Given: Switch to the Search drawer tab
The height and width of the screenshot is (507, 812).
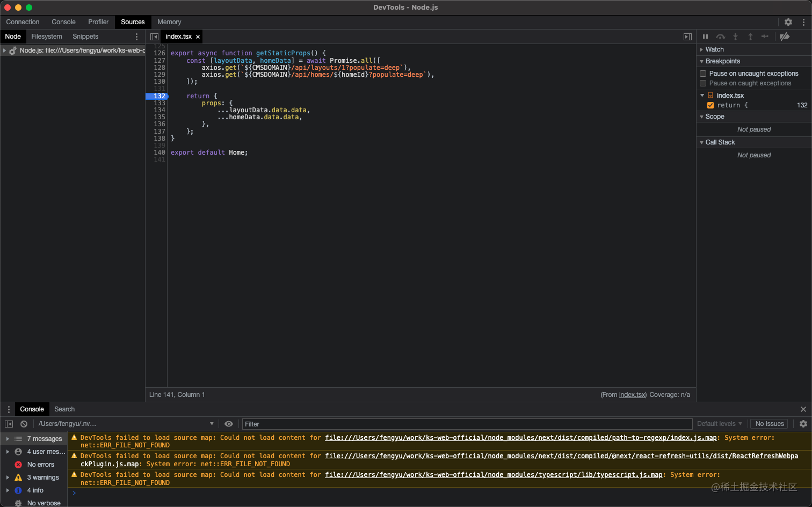Looking at the screenshot, I should pyautogui.click(x=64, y=409).
